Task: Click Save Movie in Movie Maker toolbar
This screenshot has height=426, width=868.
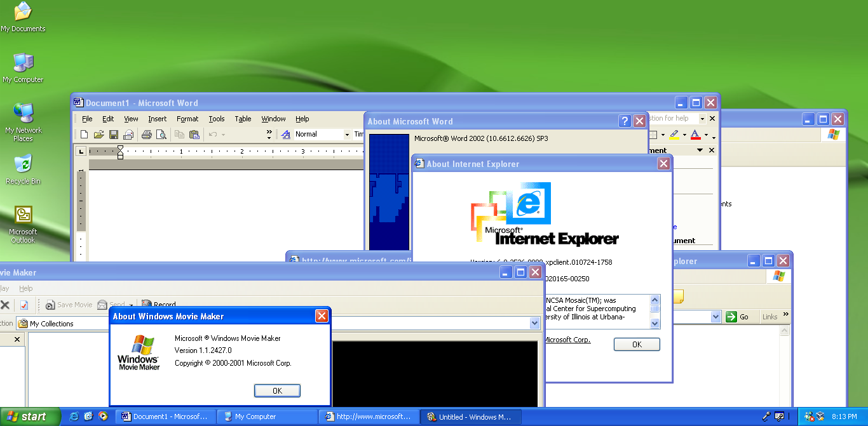Action: tap(69, 305)
